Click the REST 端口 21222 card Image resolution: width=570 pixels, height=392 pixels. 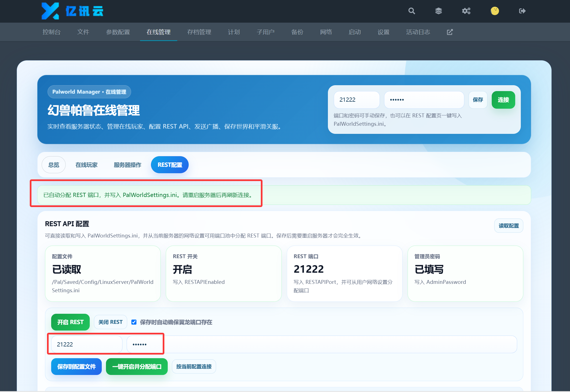(344, 274)
